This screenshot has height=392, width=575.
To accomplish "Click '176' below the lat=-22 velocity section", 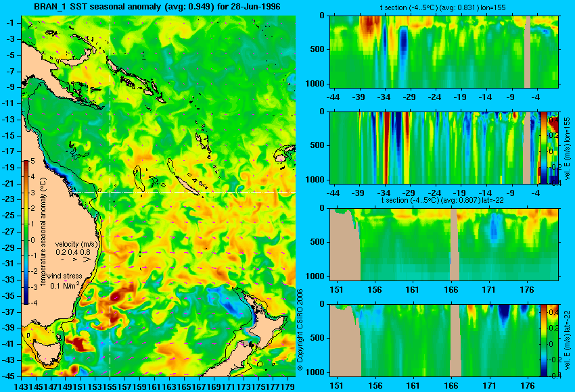I will [x=528, y=386].
